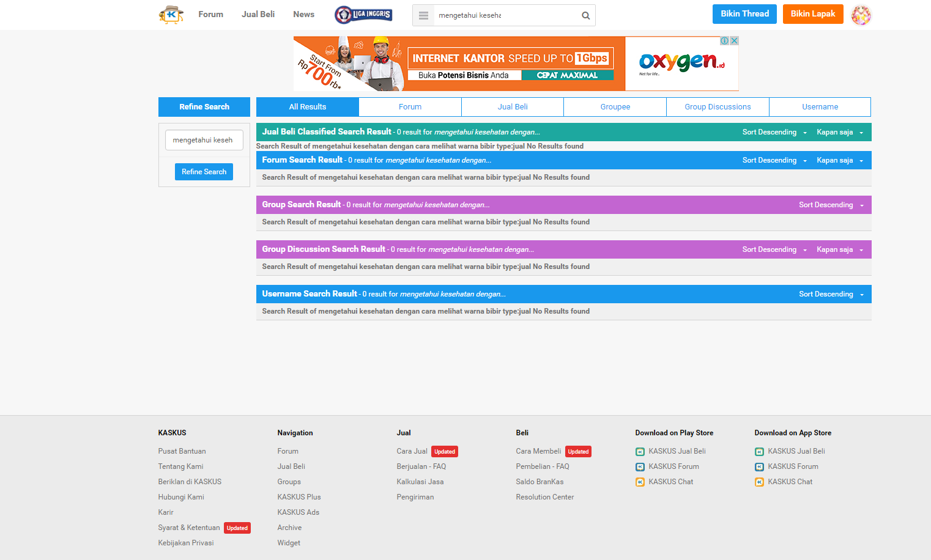Switch to the Username tab
This screenshot has width=931, height=560.
coord(820,107)
